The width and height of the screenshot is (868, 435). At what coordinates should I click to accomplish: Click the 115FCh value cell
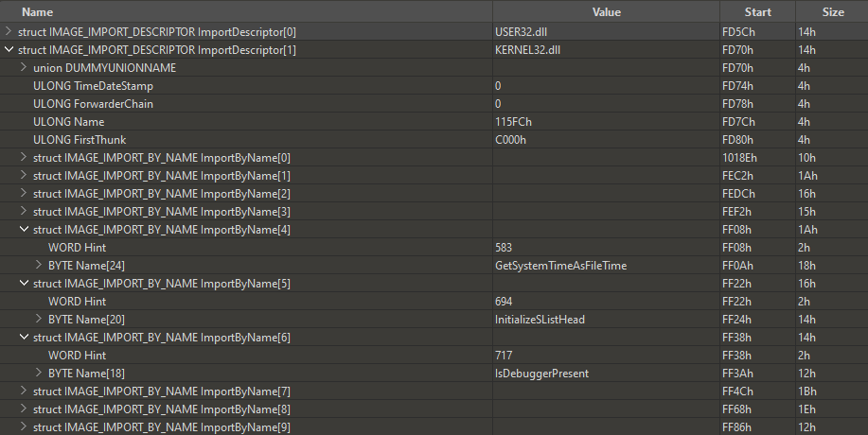[606, 122]
